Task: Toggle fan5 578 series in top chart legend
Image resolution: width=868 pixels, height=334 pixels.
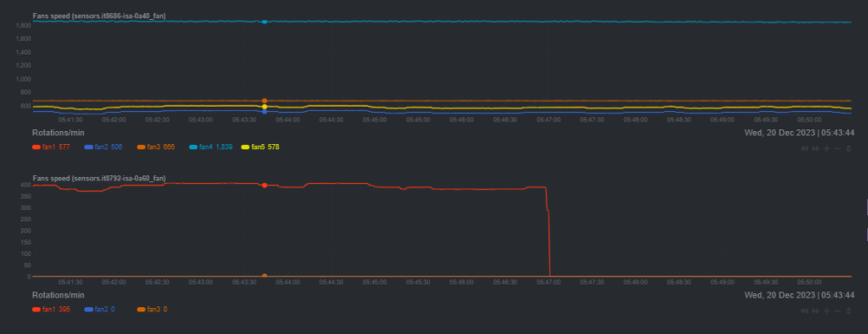Action: click(x=260, y=147)
